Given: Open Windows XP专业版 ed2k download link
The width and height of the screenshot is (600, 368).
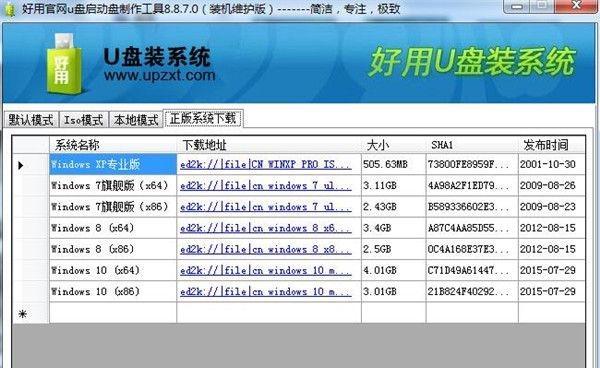Looking at the screenshot, I should pyautogui.click(x=266, y=164).
